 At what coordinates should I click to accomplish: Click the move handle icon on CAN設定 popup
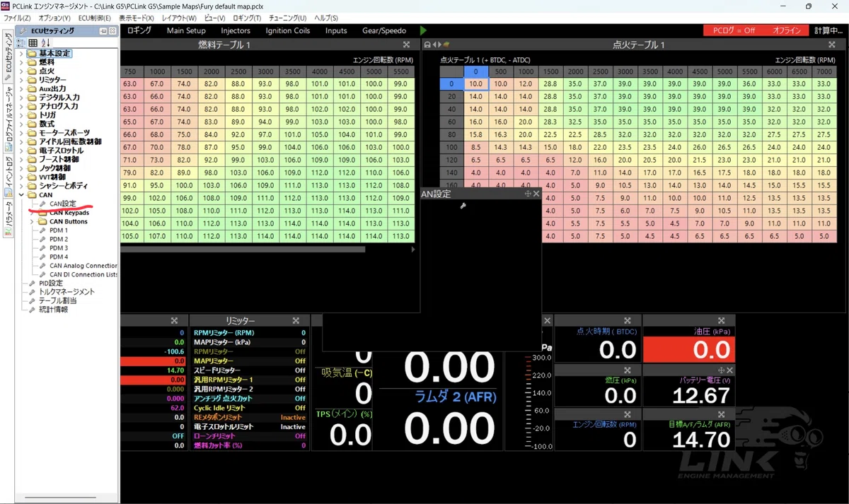click(528, 194)
